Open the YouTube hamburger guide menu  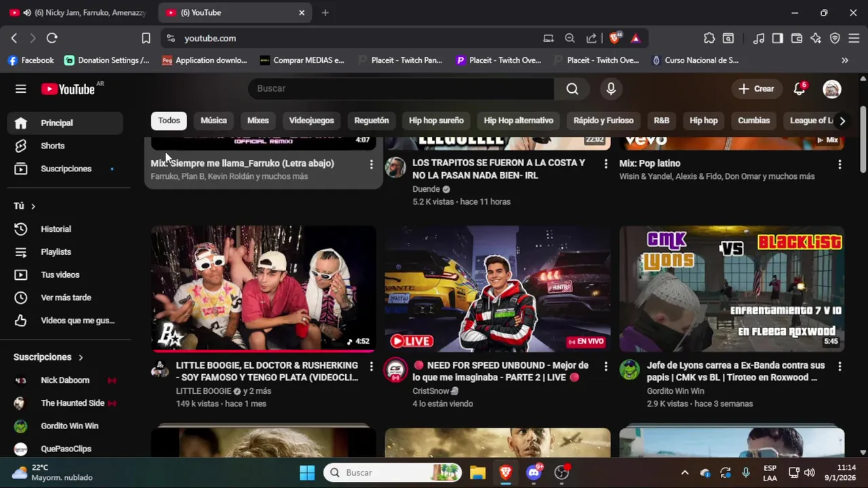click(x=21, y=89)
